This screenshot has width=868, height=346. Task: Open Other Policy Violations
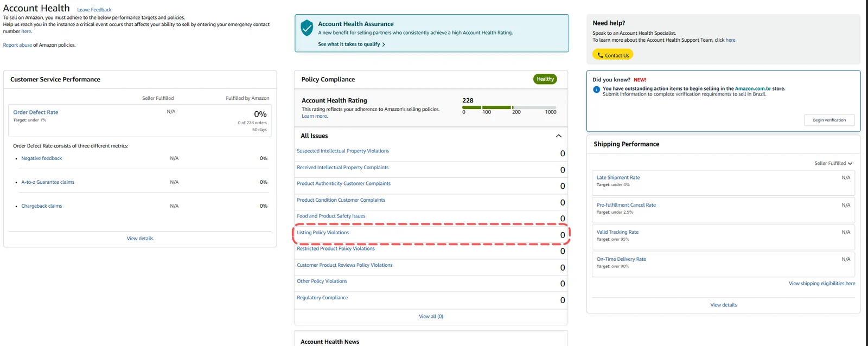322,281
